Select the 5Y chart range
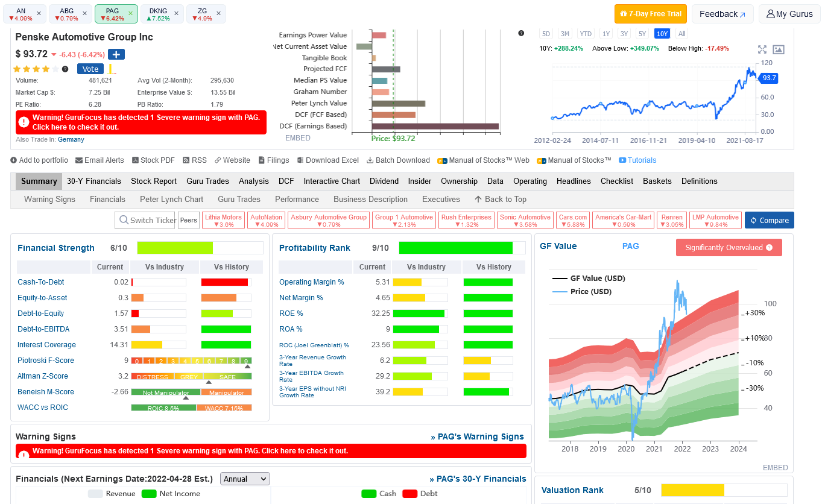822x504 pixels. pos(642,34)
